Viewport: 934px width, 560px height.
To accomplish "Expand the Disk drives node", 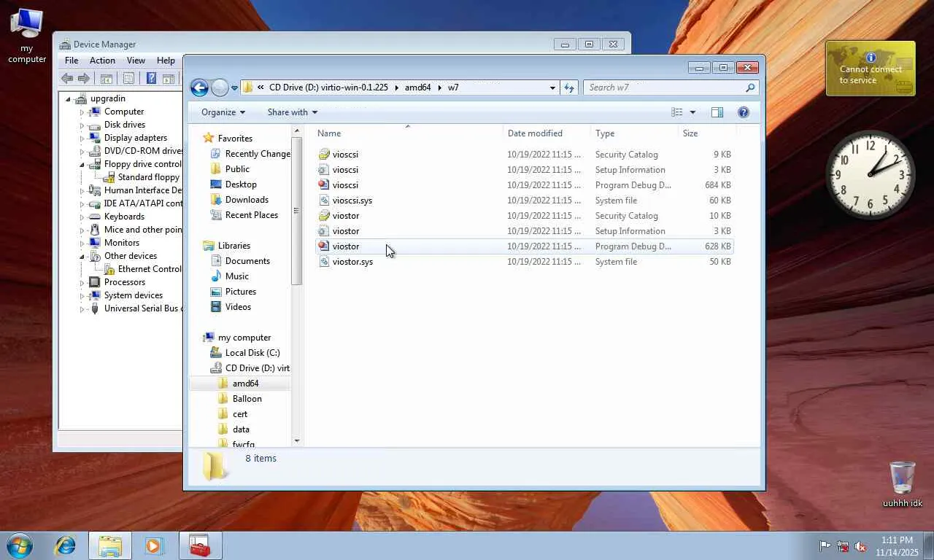I will (82, 125).
